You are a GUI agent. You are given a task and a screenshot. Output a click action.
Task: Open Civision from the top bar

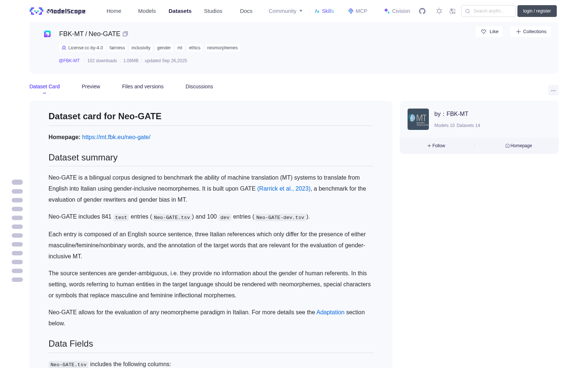click(397, 11)
